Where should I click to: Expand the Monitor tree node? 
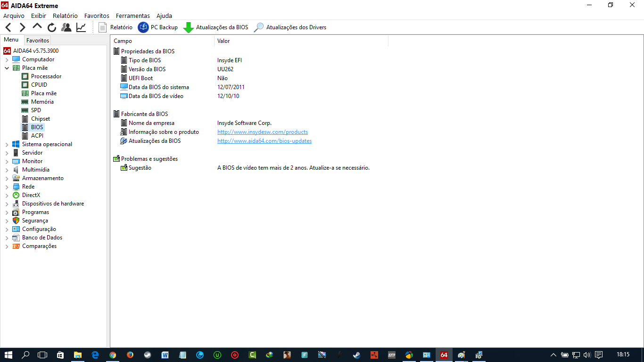click(x=7, y=161)
